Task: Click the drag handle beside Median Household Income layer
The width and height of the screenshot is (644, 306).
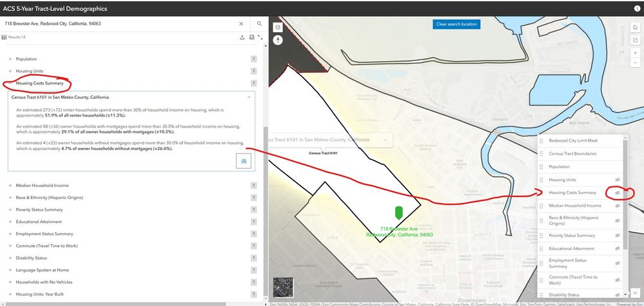Action: [x=542, y=206]
